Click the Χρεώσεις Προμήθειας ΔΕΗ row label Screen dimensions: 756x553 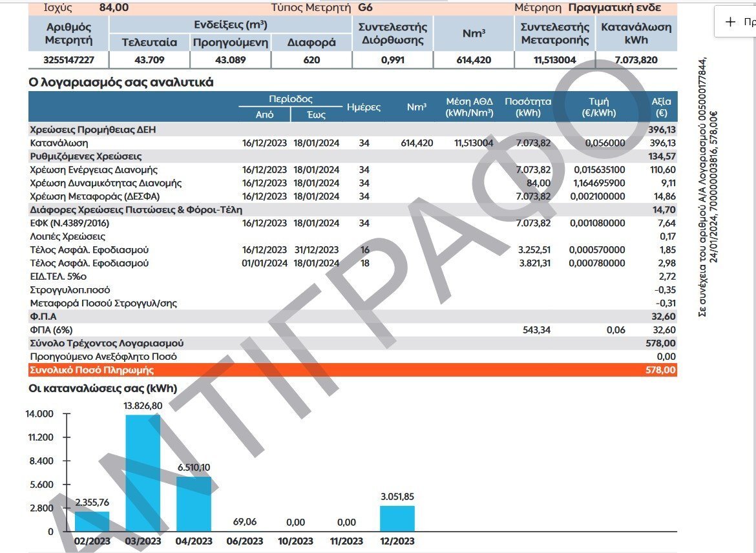tap(92, 130)
